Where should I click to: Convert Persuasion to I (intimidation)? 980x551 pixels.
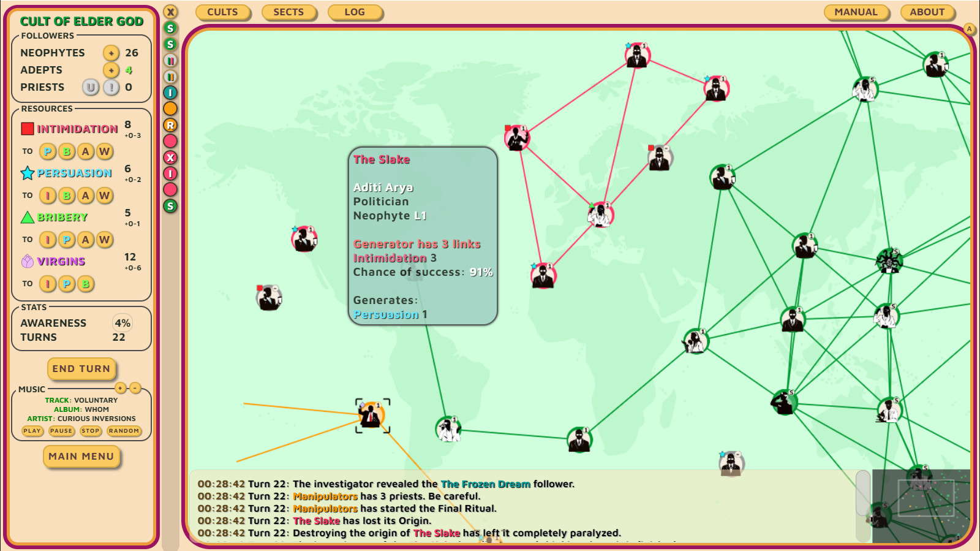point(48,196)
